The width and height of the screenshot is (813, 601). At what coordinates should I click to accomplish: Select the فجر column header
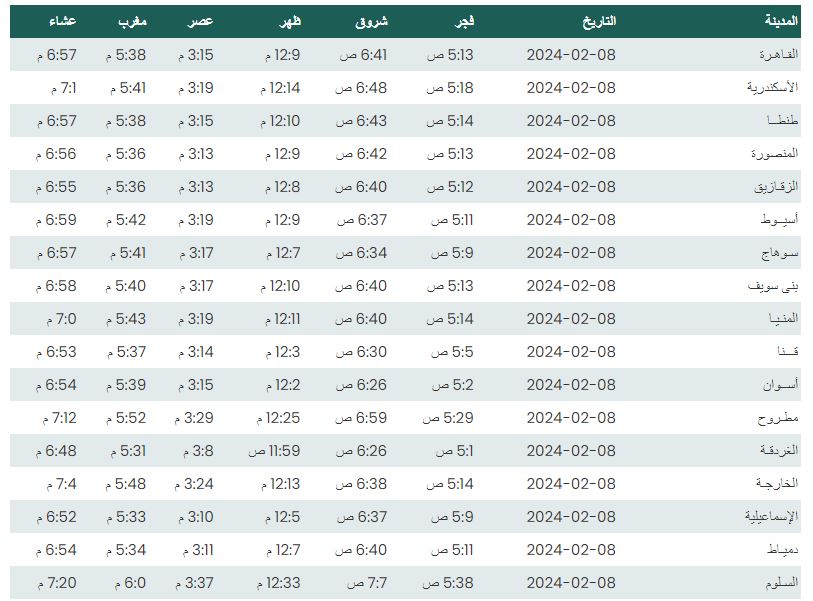464,21
